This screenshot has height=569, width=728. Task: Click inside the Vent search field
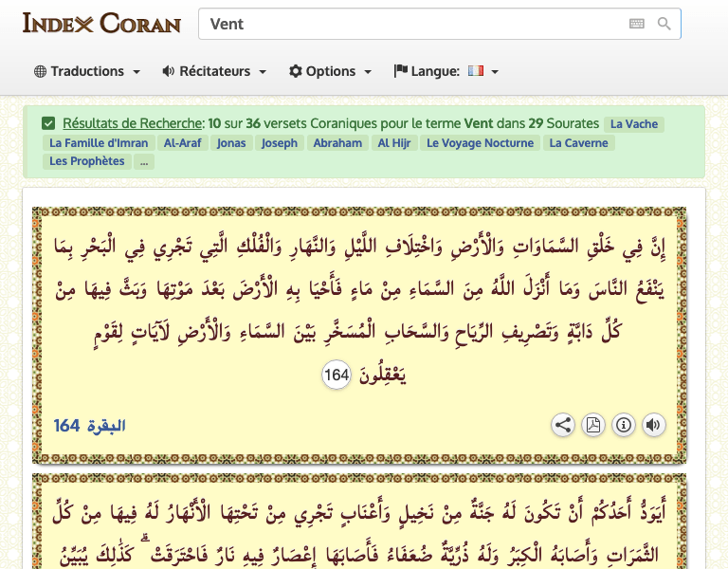point(413,24)
